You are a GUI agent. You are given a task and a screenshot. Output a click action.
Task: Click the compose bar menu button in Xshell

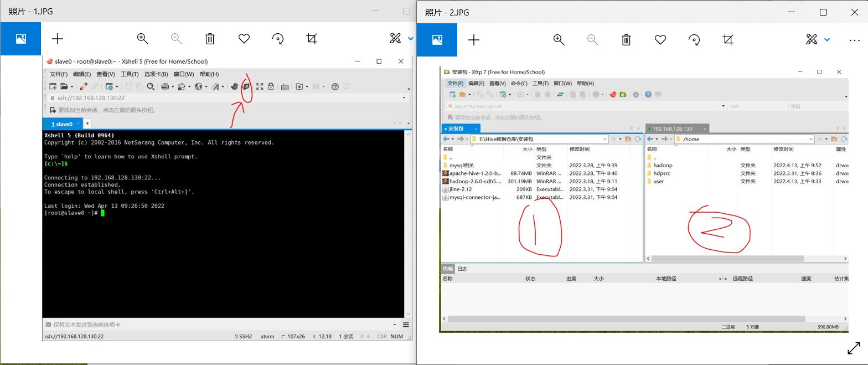click(406, 325)
